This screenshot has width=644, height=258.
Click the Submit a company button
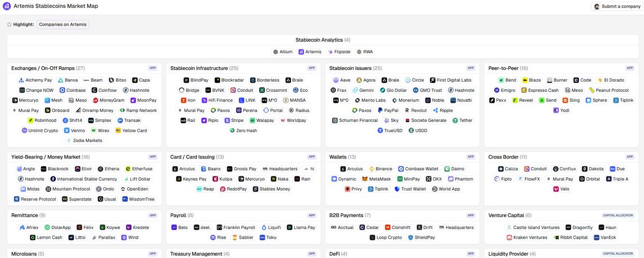coord(616,6)
